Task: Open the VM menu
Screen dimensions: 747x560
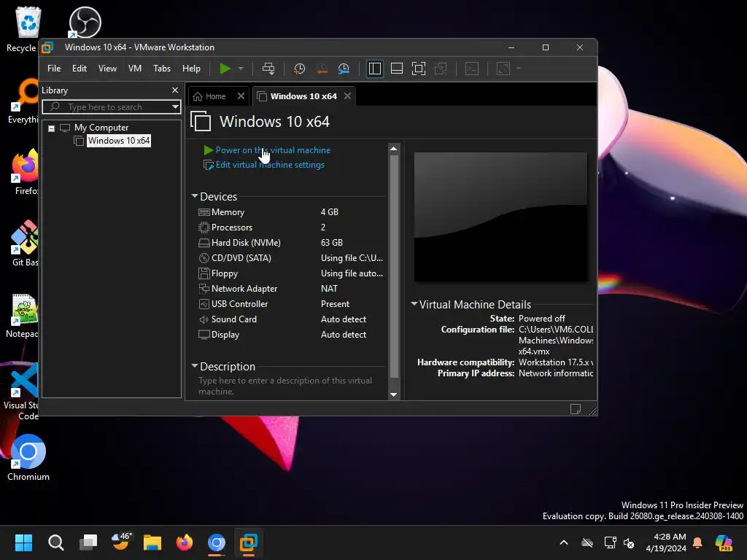Action: (x=135, y=69)
